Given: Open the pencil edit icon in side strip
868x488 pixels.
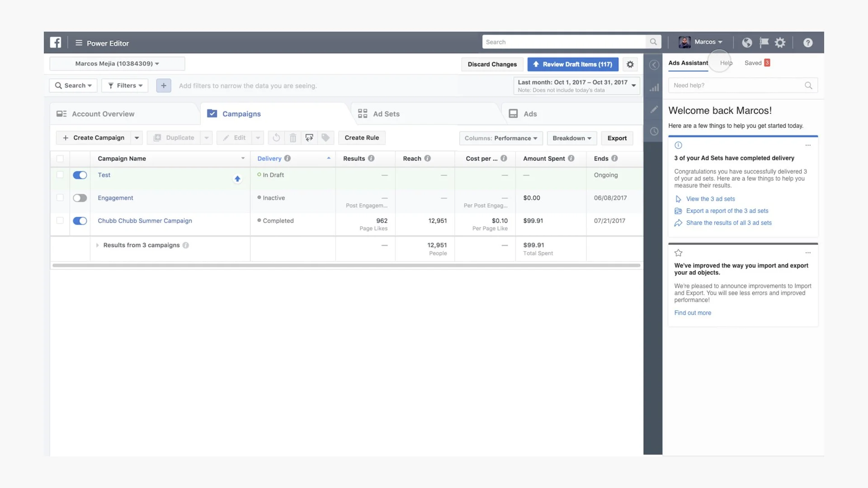Looking at the screenshot, I should click(654, 109).
